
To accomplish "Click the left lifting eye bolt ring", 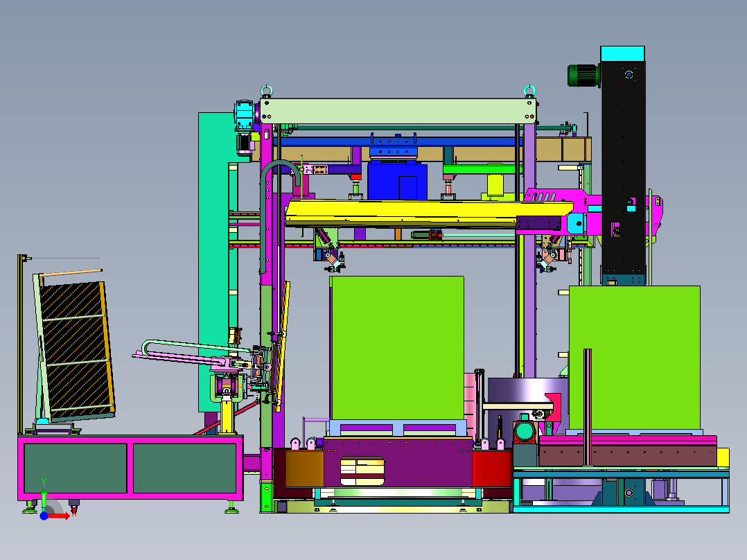I will coord(266,91).
